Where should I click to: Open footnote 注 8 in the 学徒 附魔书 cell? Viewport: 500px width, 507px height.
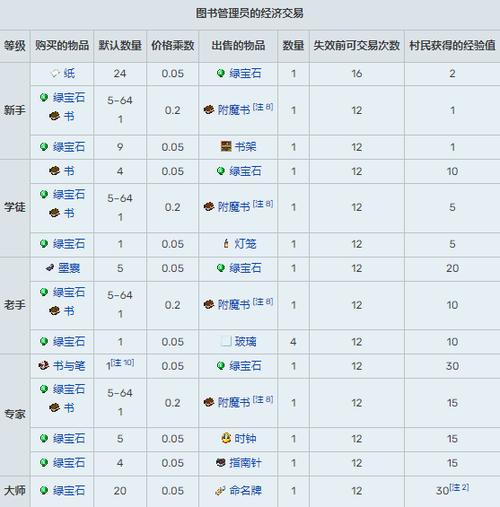click(263, 204)
